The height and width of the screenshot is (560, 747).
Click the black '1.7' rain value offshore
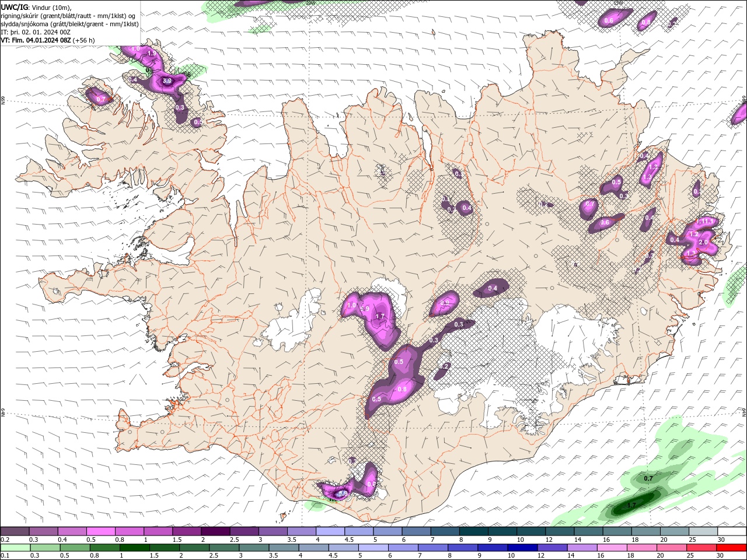[631, 505]
